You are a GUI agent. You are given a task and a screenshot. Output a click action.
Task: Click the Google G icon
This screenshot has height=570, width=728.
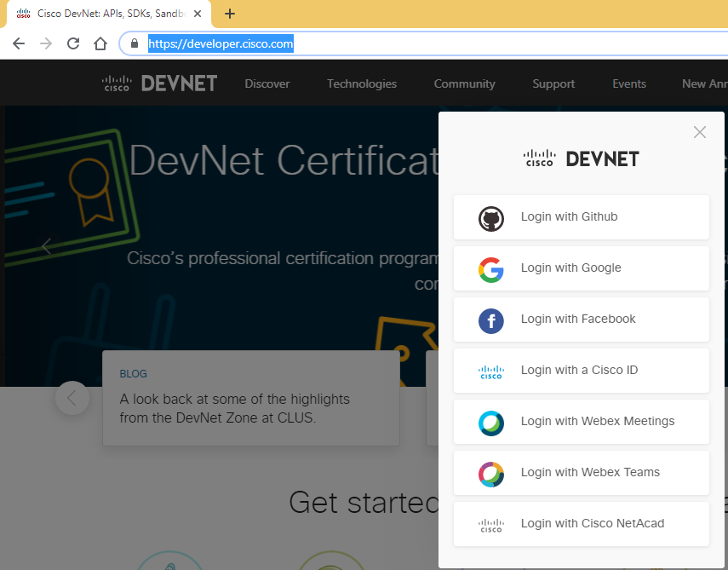pos(491,270)
